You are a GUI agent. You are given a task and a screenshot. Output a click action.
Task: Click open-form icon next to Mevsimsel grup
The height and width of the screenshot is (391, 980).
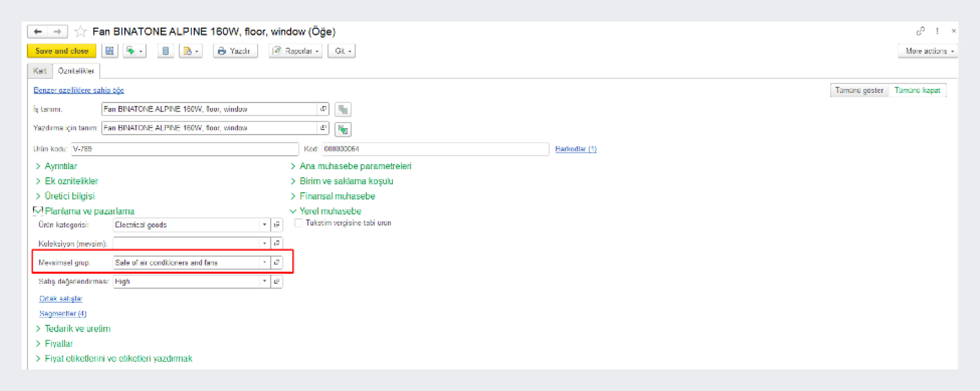click(x=277, y=263)
